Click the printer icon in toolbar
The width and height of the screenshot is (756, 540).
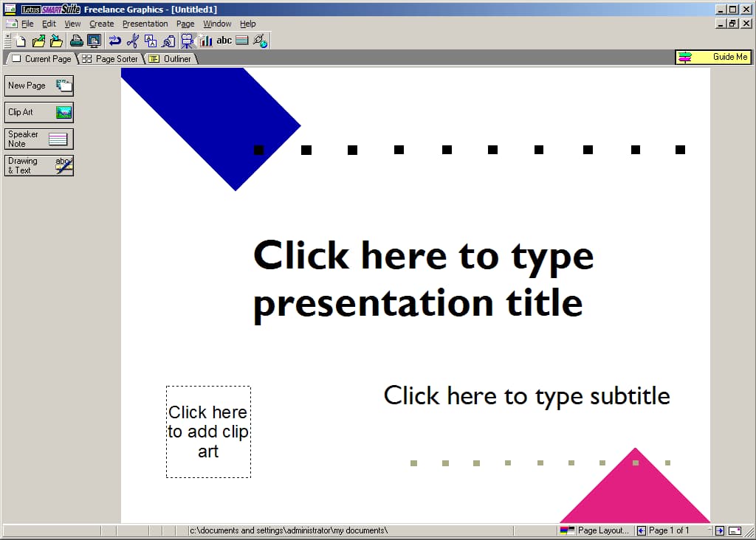tap(76, 41)
